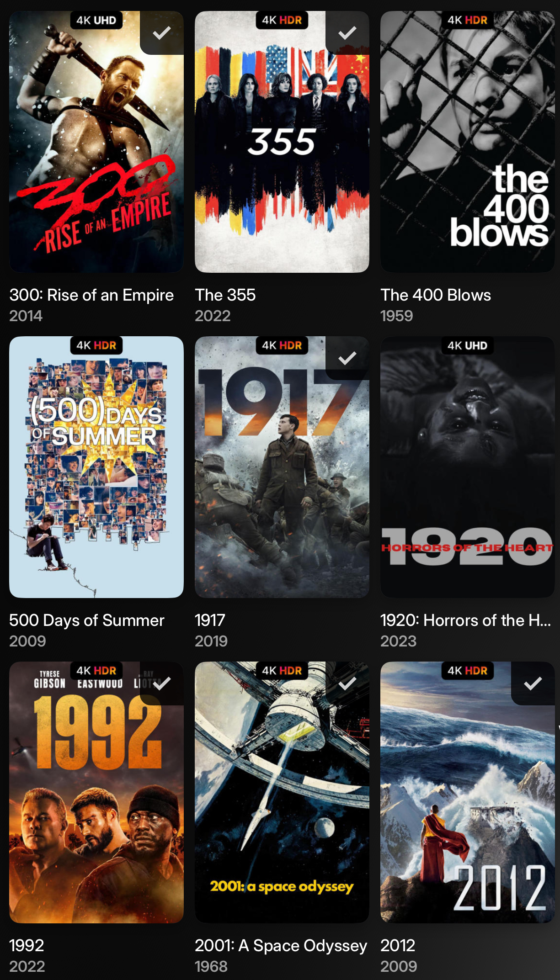Open the 2012 movie poster
The image size is (560, 980).
click(468, 792)
